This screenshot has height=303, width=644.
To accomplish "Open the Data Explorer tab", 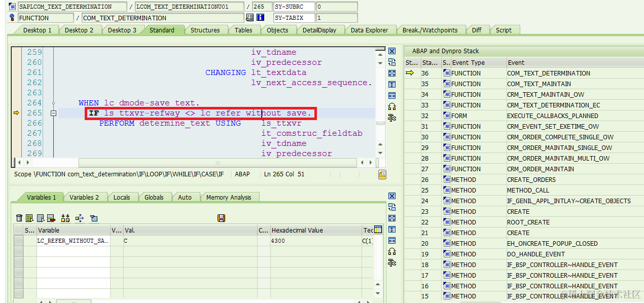I will 369,30.
